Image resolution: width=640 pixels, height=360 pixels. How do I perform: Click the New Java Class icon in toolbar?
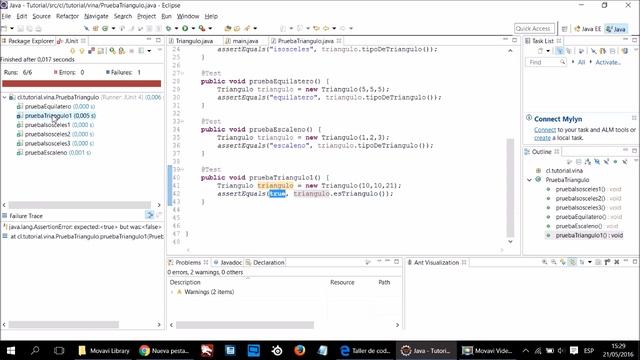105,28
